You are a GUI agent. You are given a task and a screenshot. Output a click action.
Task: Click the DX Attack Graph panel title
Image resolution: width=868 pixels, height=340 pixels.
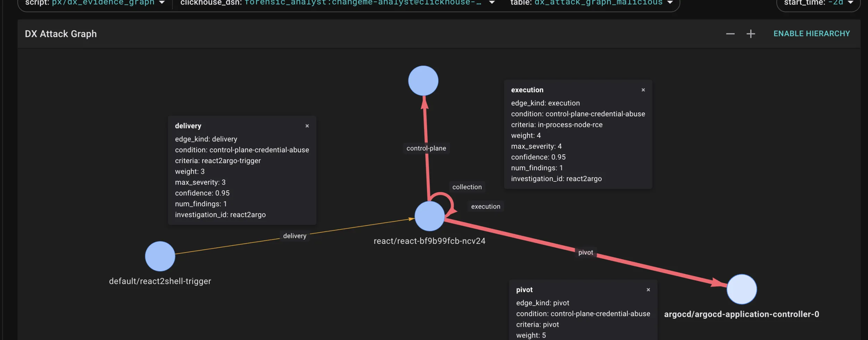61,34
